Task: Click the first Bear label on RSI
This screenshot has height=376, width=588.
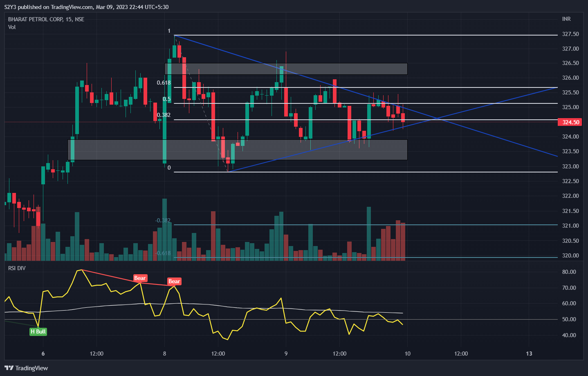Action: (x=140, y=278)
